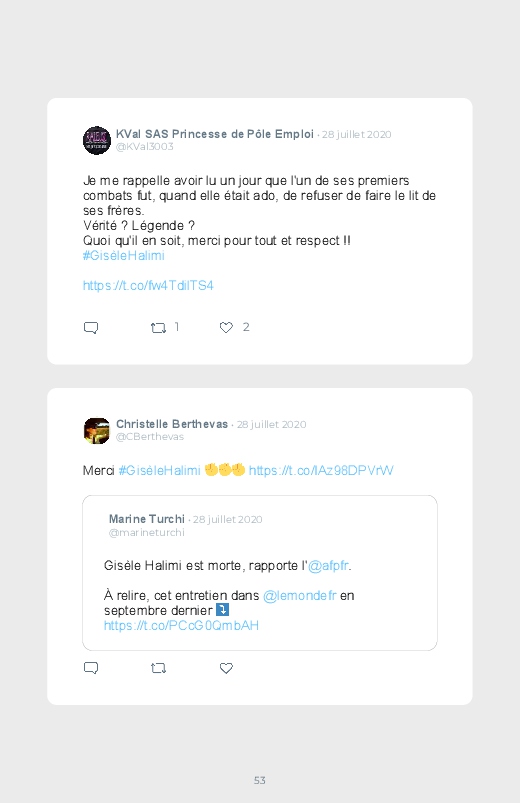Open the PCcG0QmbAH link in quoted tweet
520x803 pixels.
pyautogui.click(x=181, y=625)
